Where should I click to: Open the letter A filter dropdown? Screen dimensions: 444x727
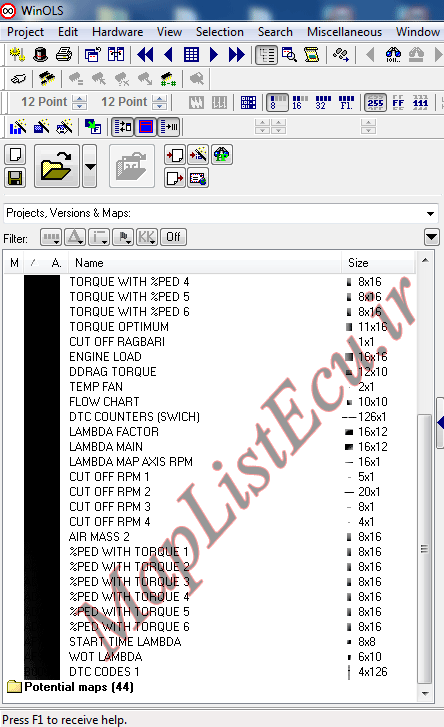click(75, 237)
